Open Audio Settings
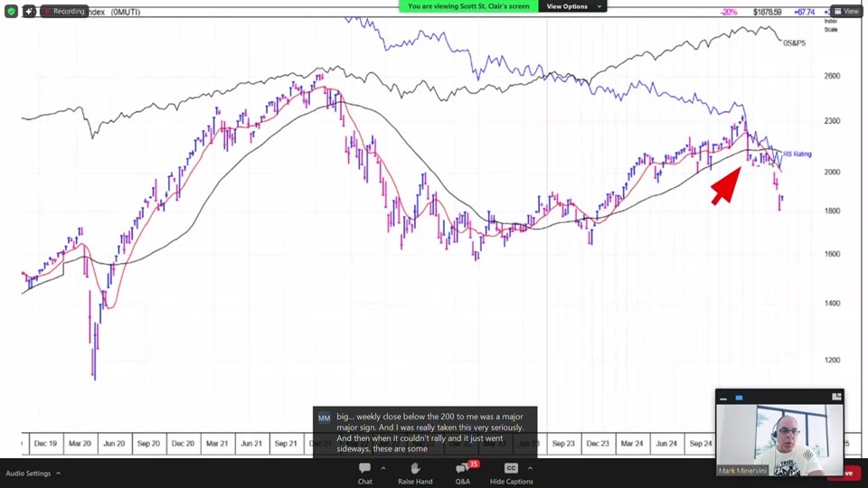 [x=28, y=474]
